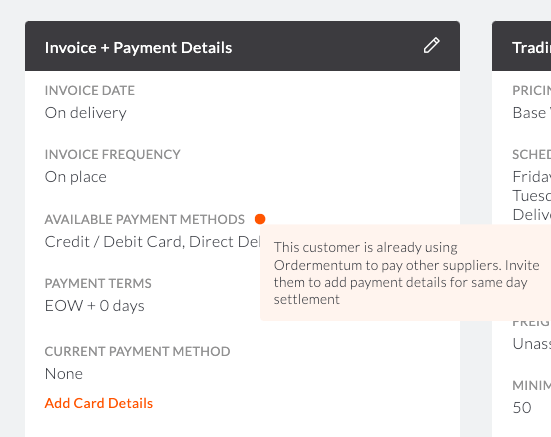Image resolution: width=551 pixels, height=437 pixels.
Task: Click the Pricing label in right panel
Action: pos(531,91)
